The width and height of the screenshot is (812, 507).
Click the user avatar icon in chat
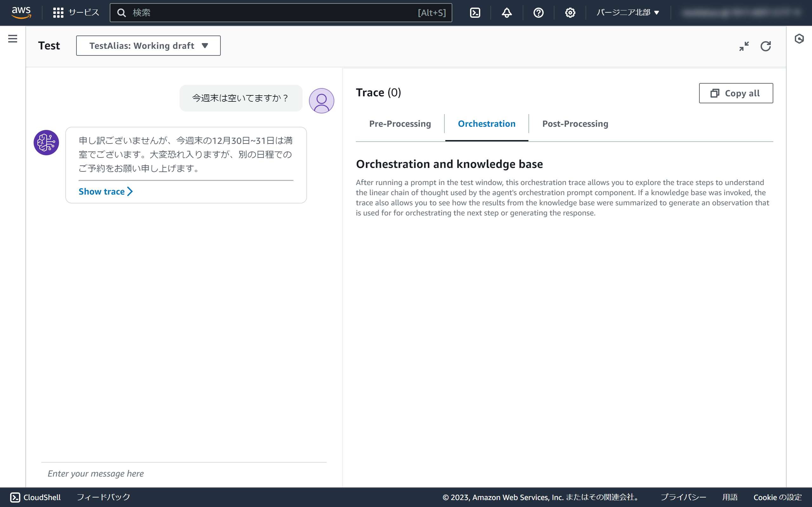(x=321, y=100)
